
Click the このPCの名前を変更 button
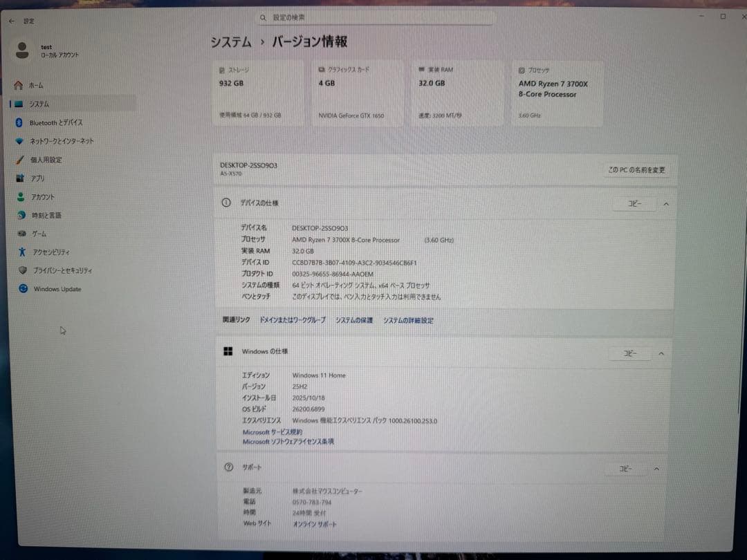point(636,169)
